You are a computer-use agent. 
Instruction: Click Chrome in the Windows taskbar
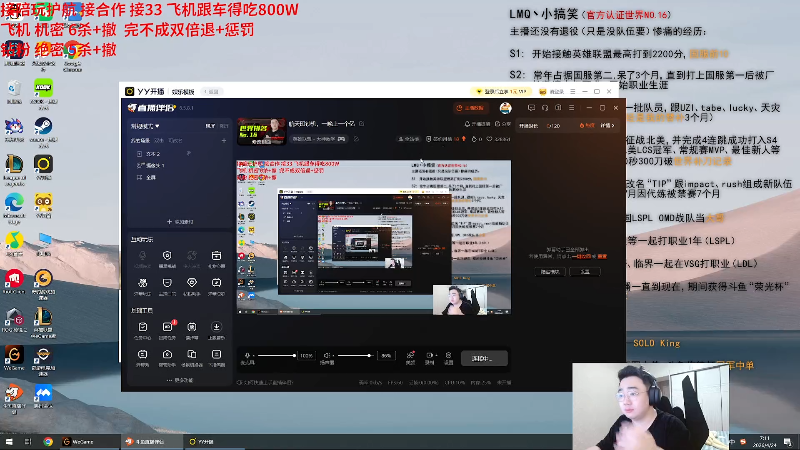pos(48,441)
